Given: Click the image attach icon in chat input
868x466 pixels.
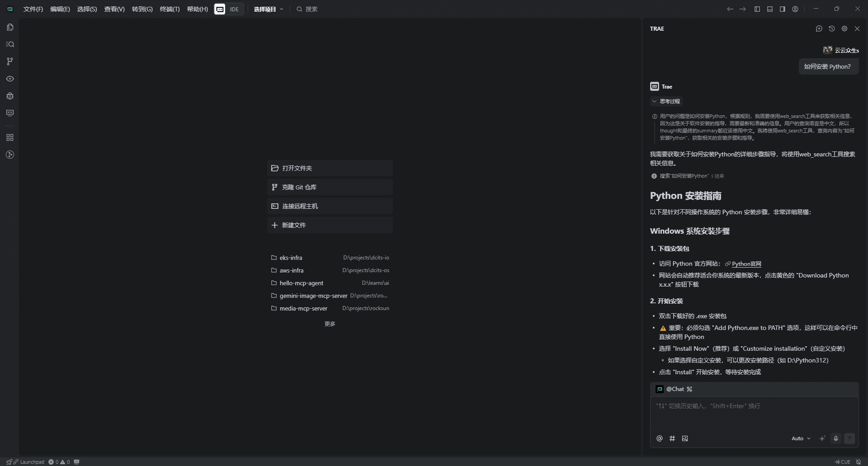Looking at the screenshot, I should pyautogui.click(x=685, y=438).
